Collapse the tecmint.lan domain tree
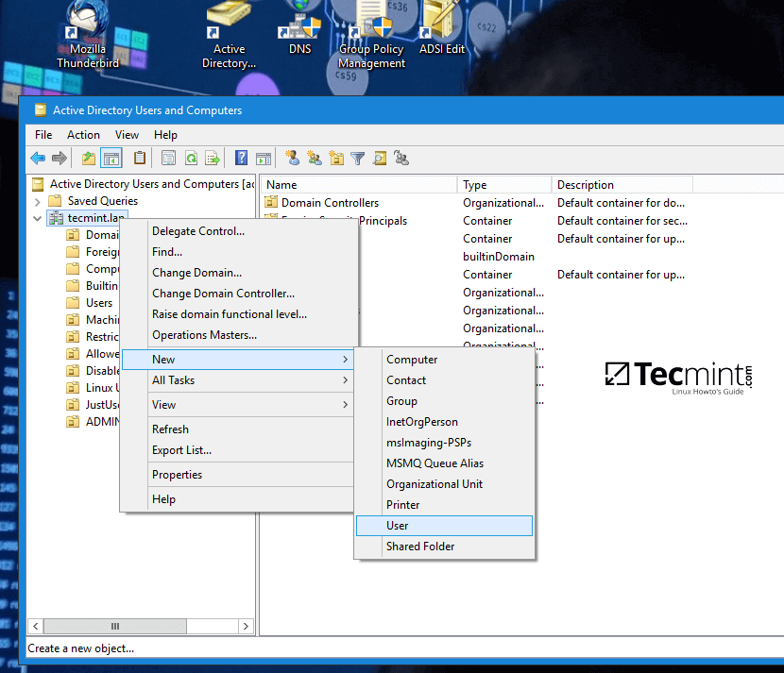784x673 pixels. (x=37, y=217)
